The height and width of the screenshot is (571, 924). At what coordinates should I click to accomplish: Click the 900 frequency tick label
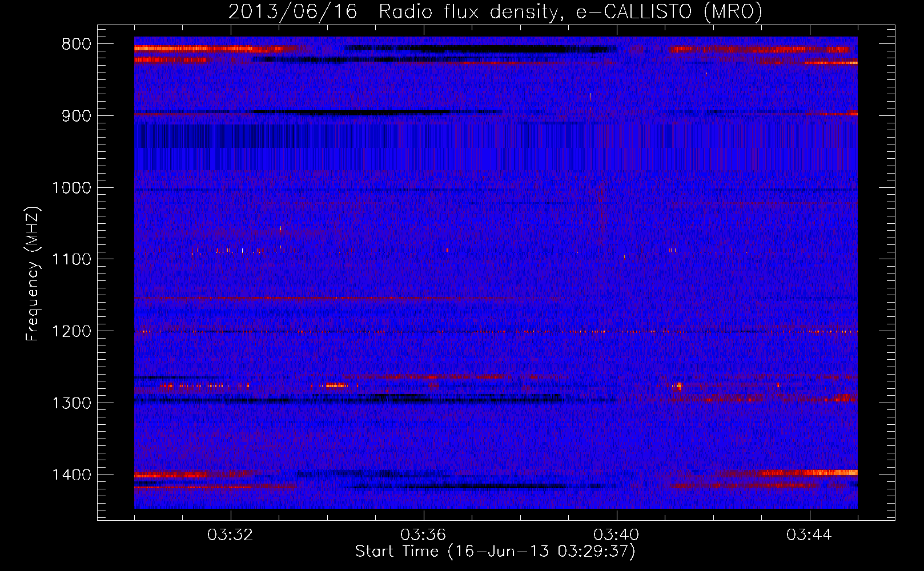[x=76, y=116]
